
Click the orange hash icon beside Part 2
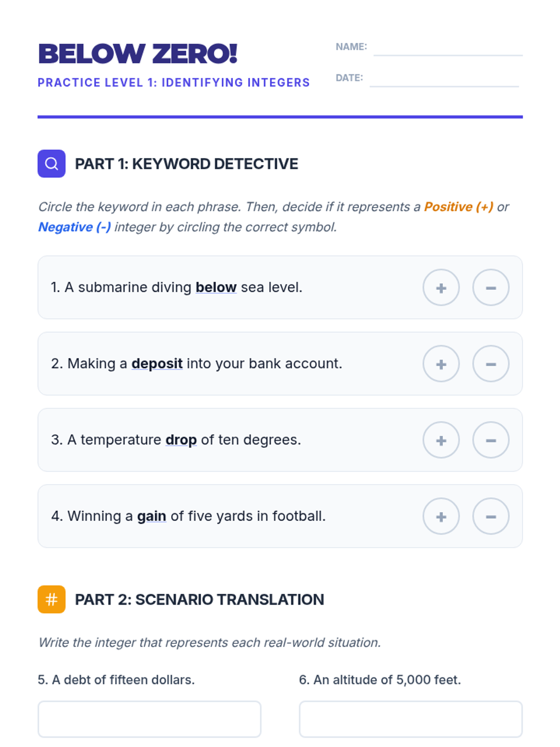coord(51,599)
